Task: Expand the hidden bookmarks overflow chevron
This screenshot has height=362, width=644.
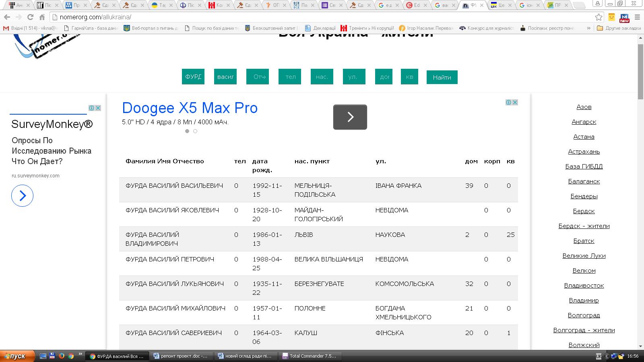Action: pos(589,28)
